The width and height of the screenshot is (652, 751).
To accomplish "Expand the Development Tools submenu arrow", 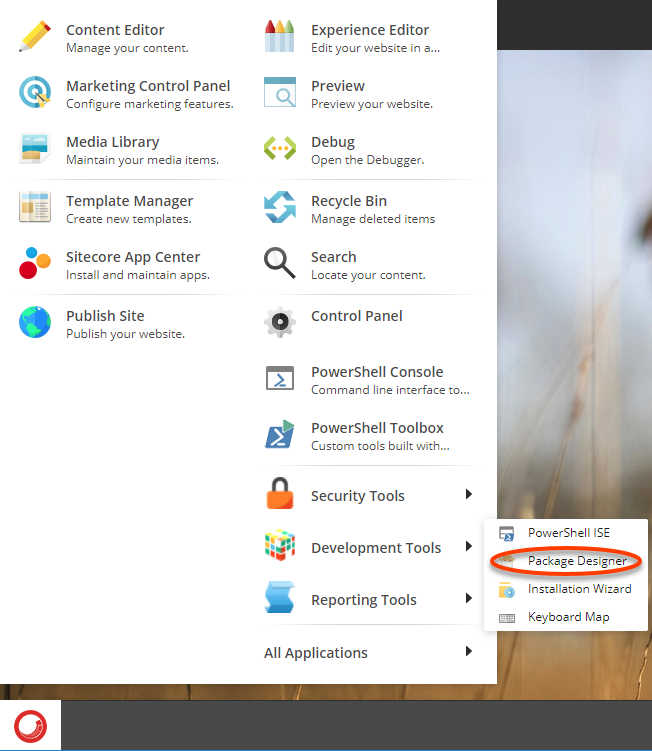I will [x=469, y=546].
